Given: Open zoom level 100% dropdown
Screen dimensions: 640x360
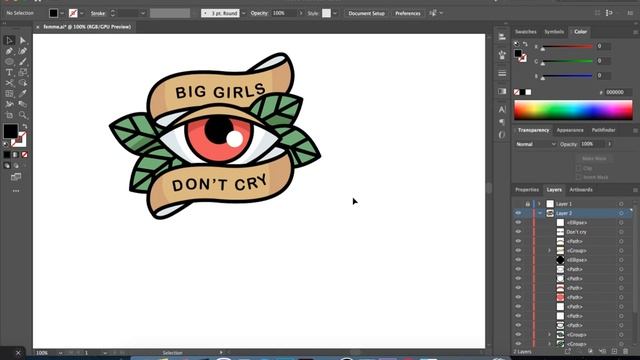Looking at the screenshot, I should pyautogui.click(x=60, y=353).
